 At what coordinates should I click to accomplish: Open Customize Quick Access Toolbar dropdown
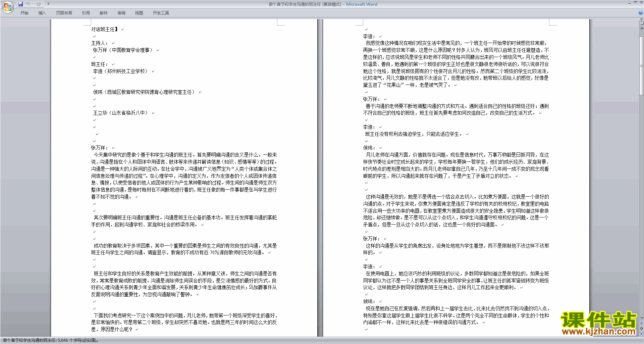pyautogui.click(x=48, y=4)
